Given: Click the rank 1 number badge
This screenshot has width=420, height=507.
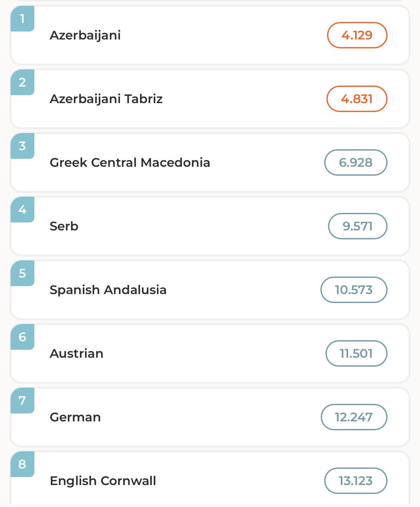Looking at the screenshot, I should click(22, 19).
